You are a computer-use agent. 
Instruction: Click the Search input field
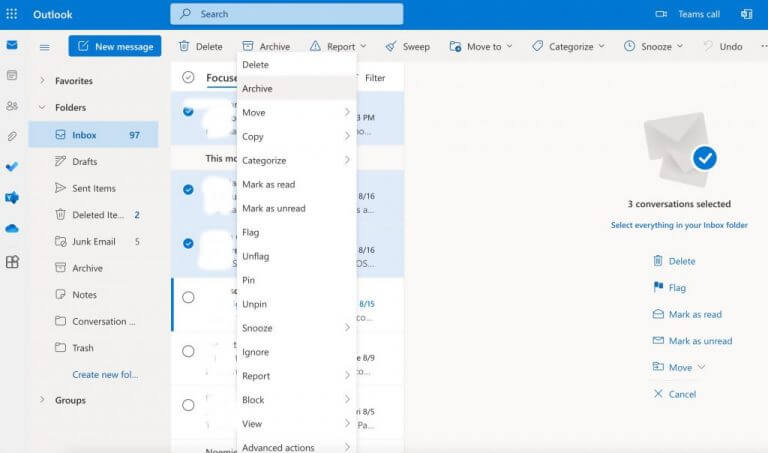click(287, 14)
